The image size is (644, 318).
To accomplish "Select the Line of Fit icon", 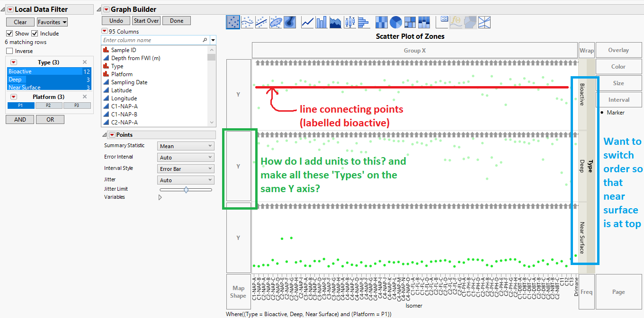I will 261,22.
